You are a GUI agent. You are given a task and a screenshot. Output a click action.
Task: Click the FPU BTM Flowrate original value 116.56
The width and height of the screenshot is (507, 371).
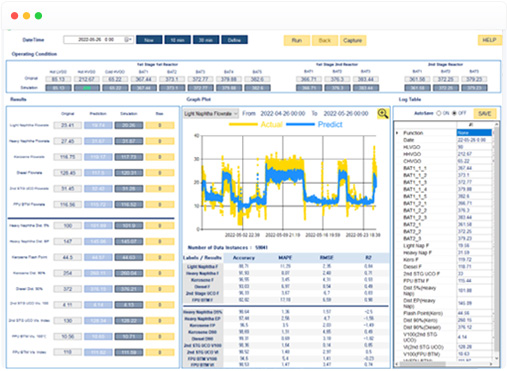68,204
